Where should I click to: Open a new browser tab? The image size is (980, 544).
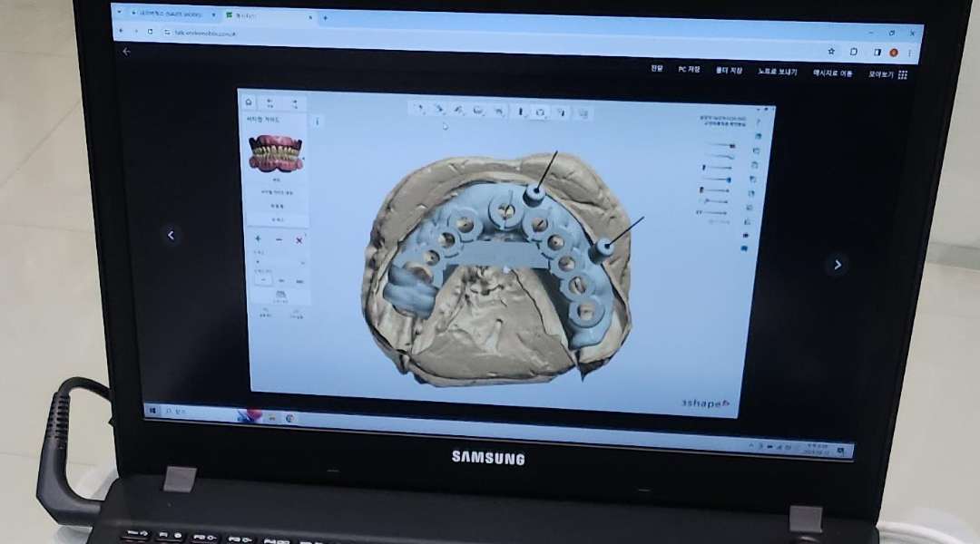325,18
